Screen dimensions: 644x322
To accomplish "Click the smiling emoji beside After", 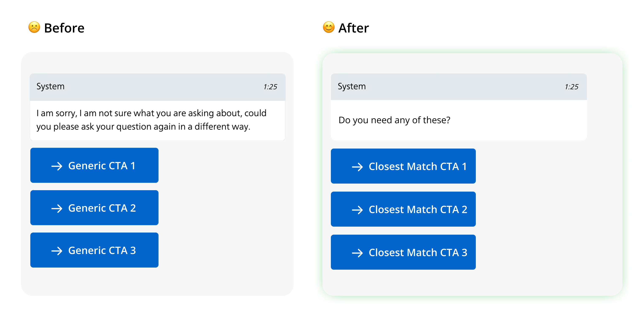I will (x=329, y=27).
